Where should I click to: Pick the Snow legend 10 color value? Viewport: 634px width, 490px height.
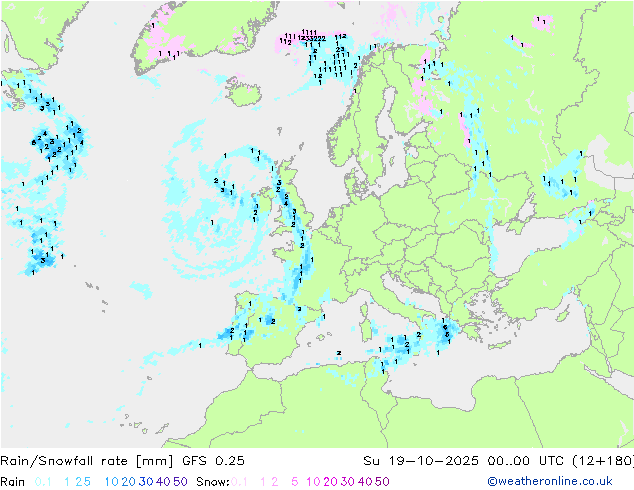coord(313,482)
